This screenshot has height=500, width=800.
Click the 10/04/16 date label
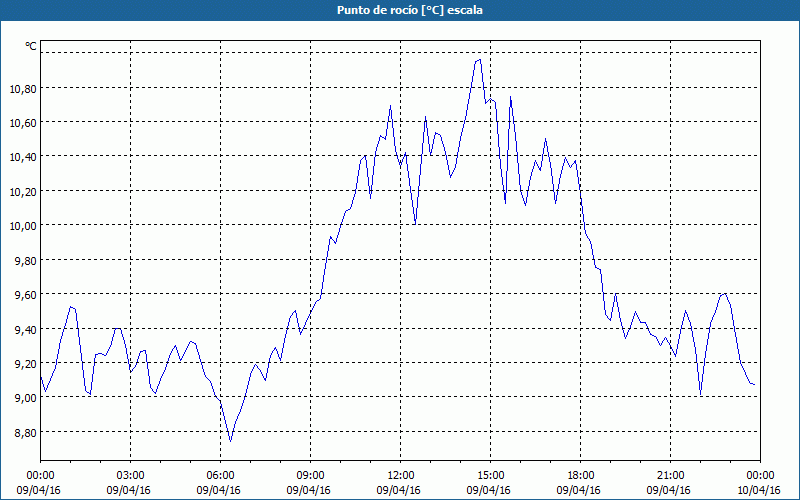pyautogui.click(x=759, y=490)
